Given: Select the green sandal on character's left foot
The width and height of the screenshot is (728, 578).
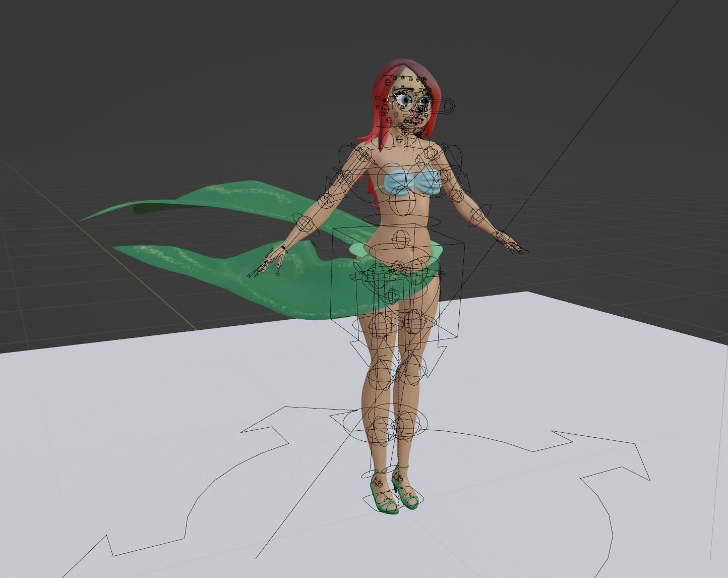Looking at the screenshot, I should pos(405,488).
